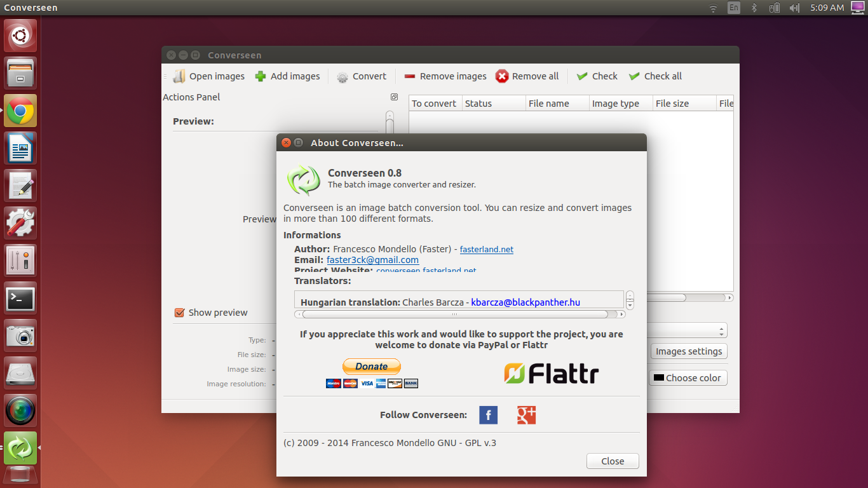Click the Status column header
Image resolution: width=868 pixels, height=488 pixels.
coord(494,104)
